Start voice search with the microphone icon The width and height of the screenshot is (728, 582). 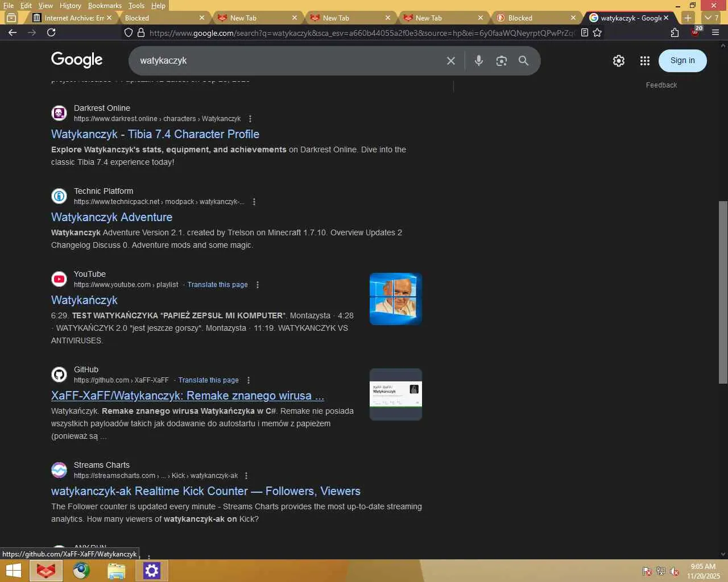pos(479,61)
